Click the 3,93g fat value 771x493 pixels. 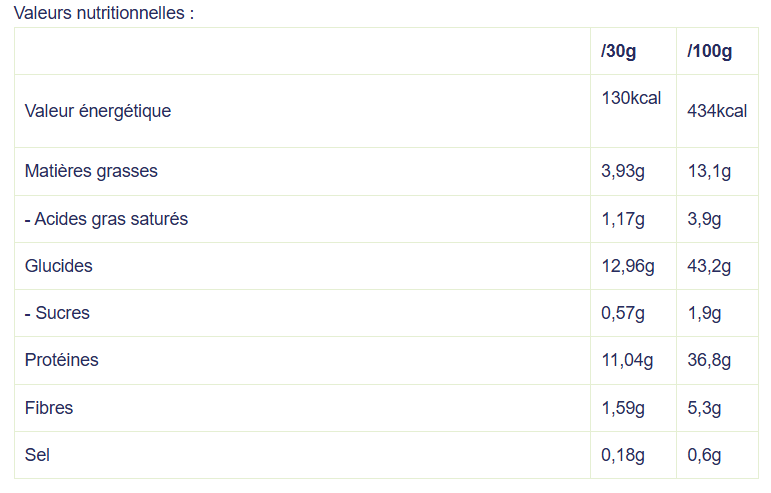click(x=623, y=171)
